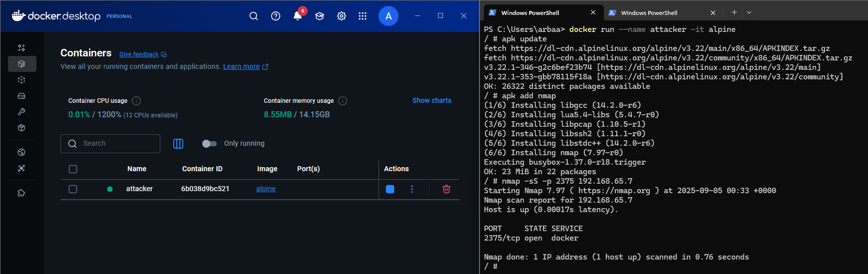The width and height of the screenshot is (868, 274).
Task: Open Extensions puzzle icon in sidebar
Action: tap(21, 193)
